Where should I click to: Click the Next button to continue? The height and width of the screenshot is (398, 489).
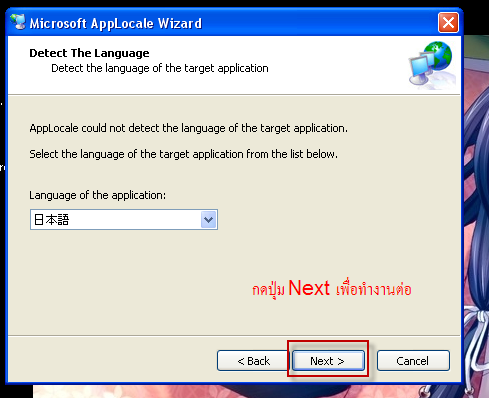point(328,360)
